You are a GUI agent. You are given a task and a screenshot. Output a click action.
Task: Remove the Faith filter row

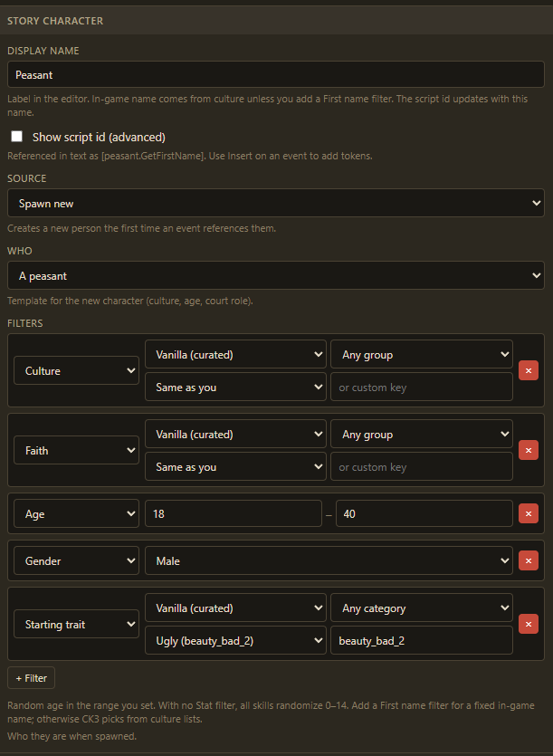pyautogui.click(x=529, y=450)
